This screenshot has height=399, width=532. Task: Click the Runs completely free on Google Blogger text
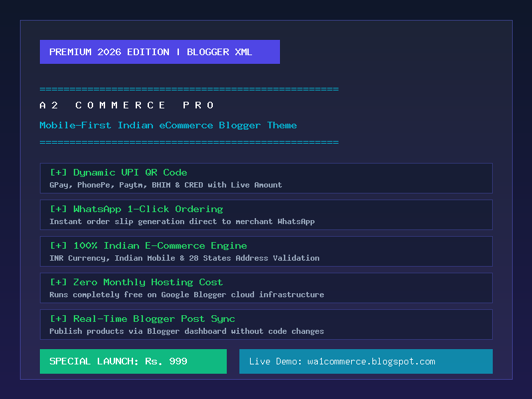click(187, 295)
